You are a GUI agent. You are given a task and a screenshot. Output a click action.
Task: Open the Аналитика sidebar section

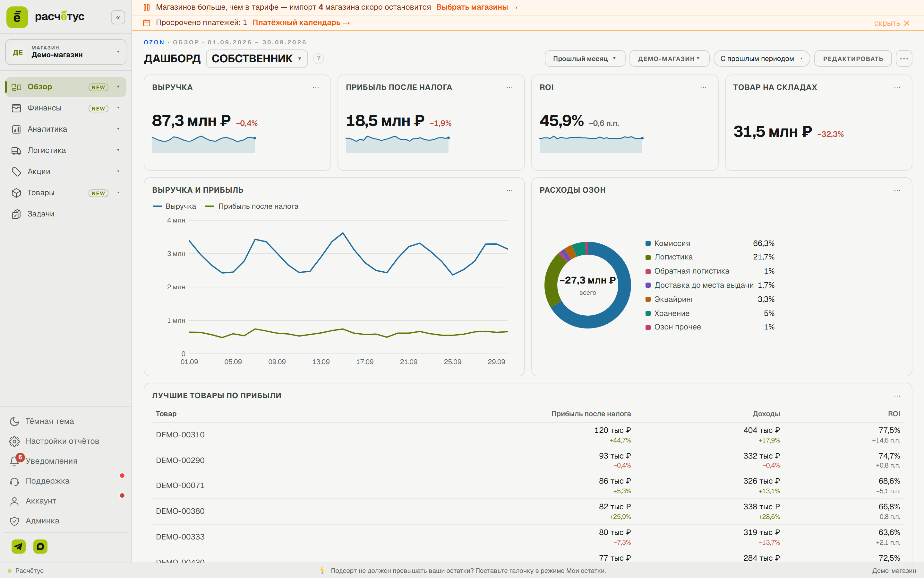click(x=66, y=129)
